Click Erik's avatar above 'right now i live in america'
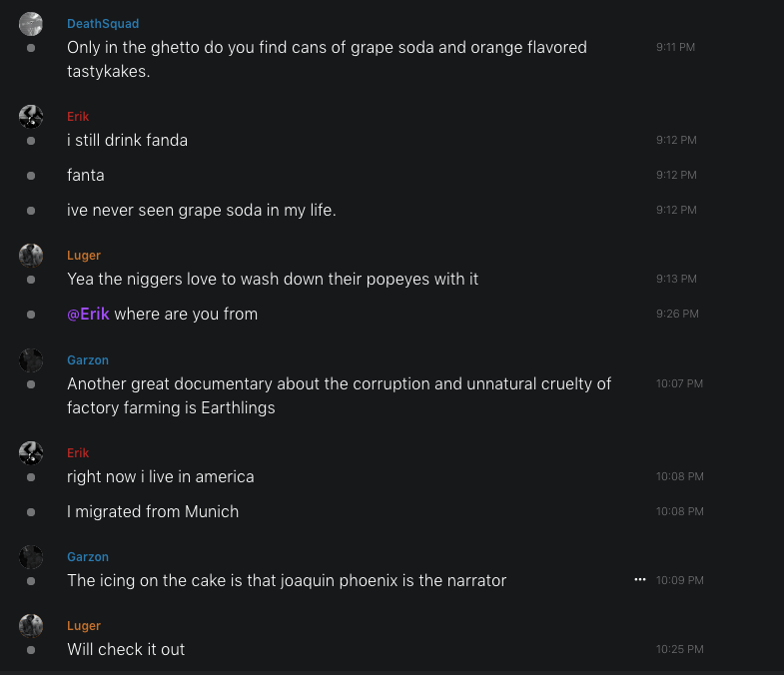 [x=31, y=453]
